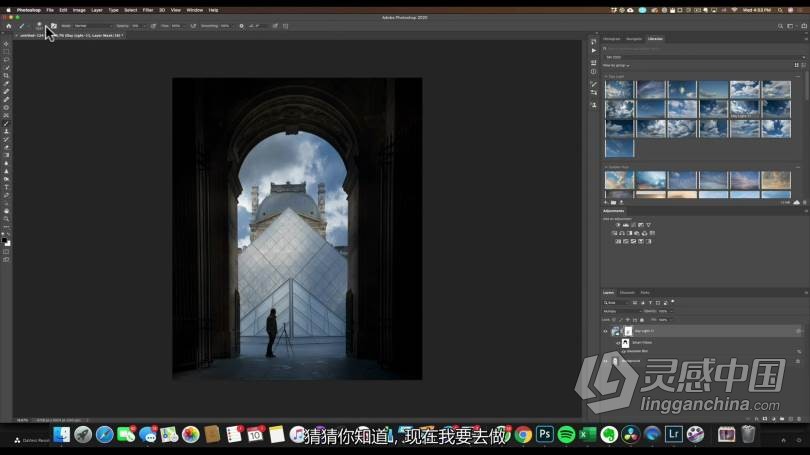
Task: Open Finder from the Dock
Action: click(x=61, y=435)
